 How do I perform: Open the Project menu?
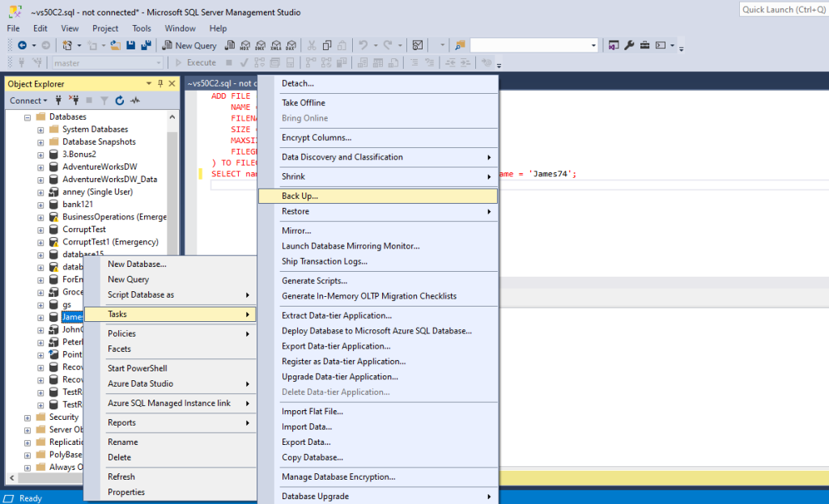[x=105, y=28]
